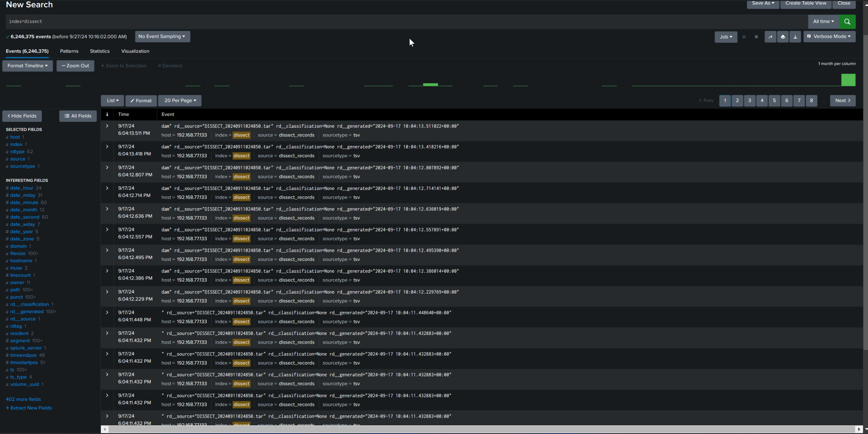Viewport: 868px width, 434px height.
Task: Pause the search job
Action: pyautogui.click(x=744, y=37)
